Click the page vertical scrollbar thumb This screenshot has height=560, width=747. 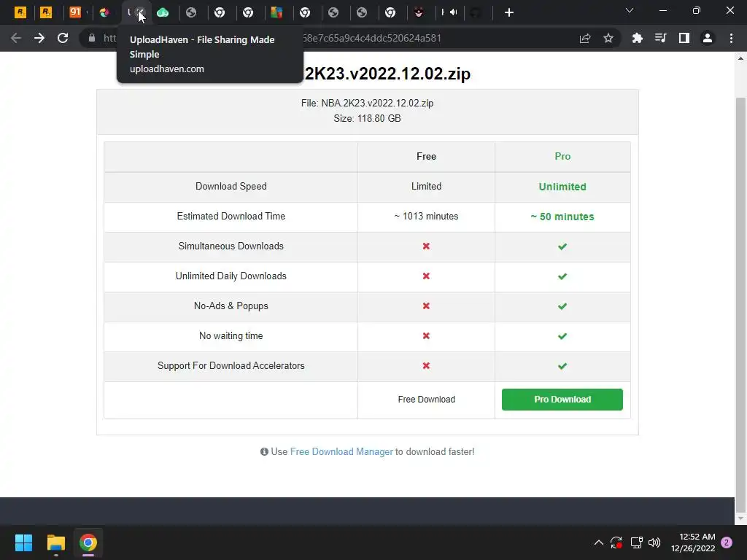coord(740,305)
